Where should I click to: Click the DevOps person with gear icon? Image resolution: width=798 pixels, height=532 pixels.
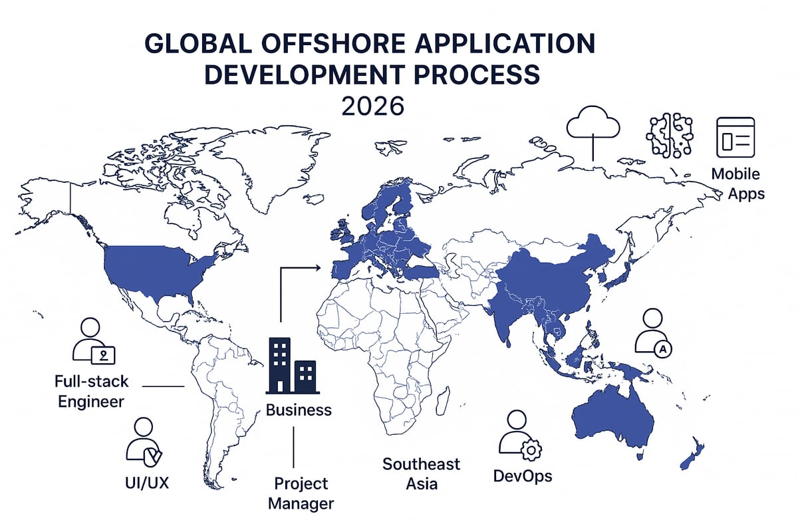pyautogui.click(x=521, y=437)
